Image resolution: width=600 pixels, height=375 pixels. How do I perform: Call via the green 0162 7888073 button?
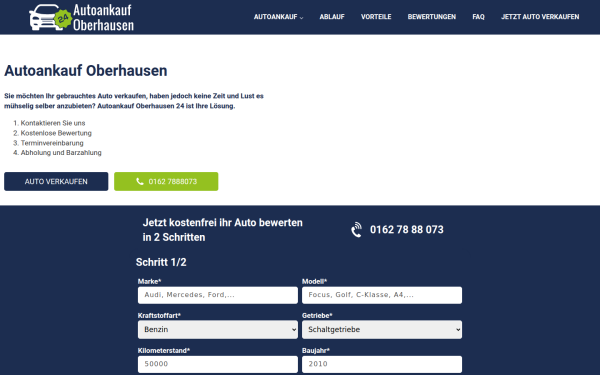(x=166, y=181)
